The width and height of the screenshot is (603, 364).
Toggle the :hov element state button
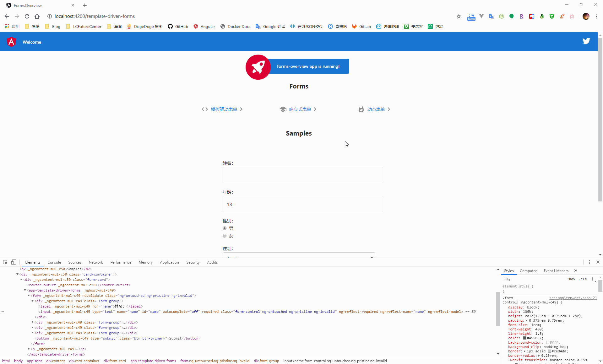(571, 279)
